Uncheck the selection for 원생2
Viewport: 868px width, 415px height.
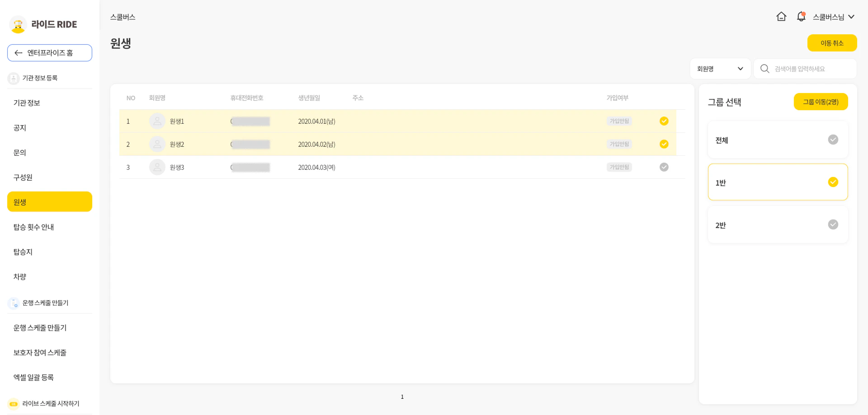664,144
